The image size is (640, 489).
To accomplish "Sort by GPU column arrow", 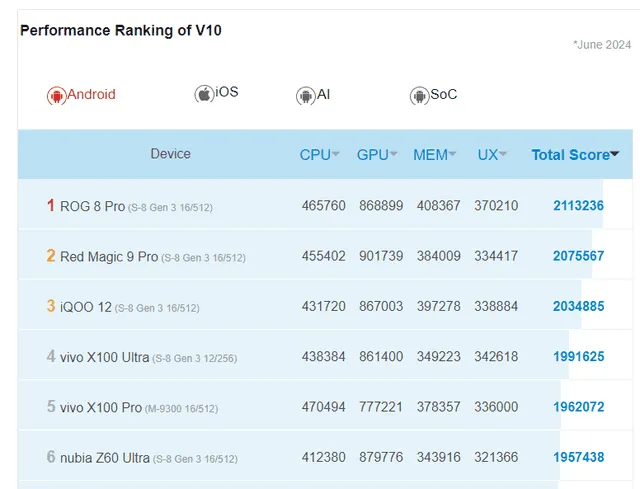I will tap(394, 155).
